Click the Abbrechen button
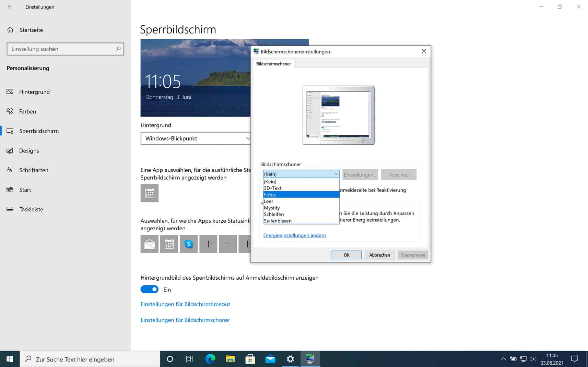This screenshot has width=588, height=367. [379, 255]
